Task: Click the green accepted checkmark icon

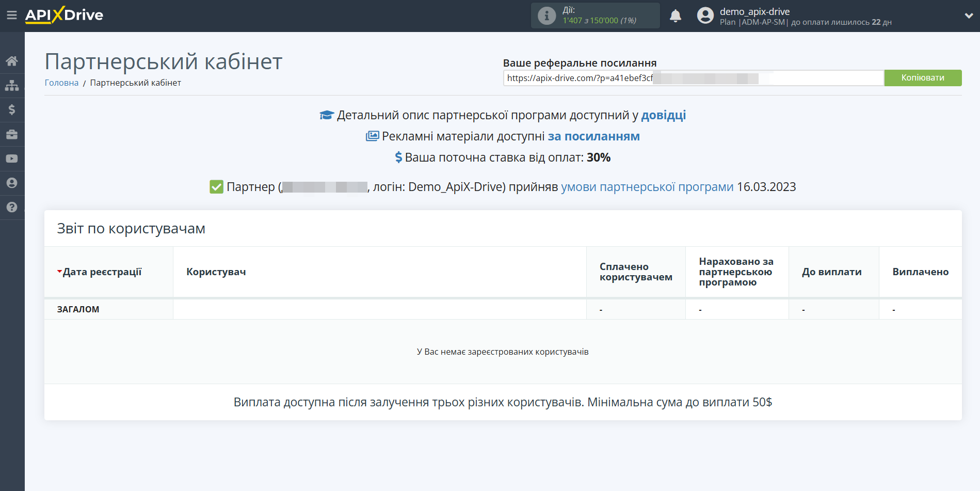Action: (216, 187)
